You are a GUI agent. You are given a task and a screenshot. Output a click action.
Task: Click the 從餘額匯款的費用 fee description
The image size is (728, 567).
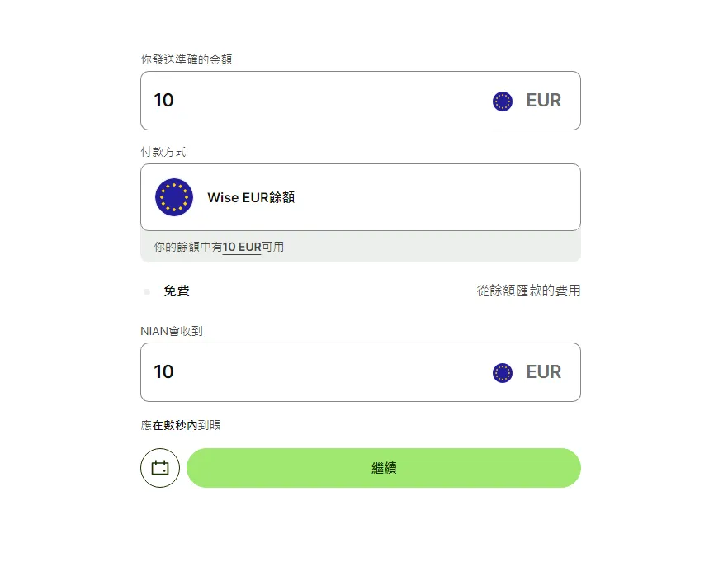(x=528, y=291)
